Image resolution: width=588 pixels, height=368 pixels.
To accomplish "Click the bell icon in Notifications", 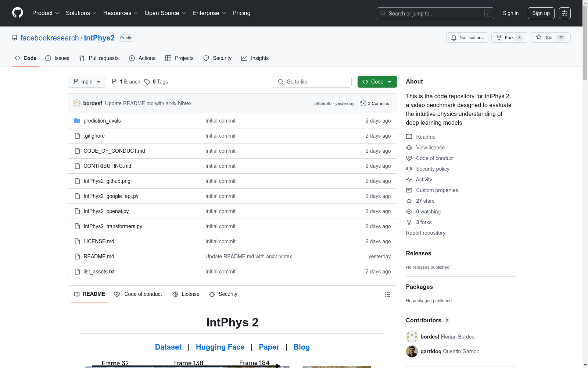I will click(454, 38).
